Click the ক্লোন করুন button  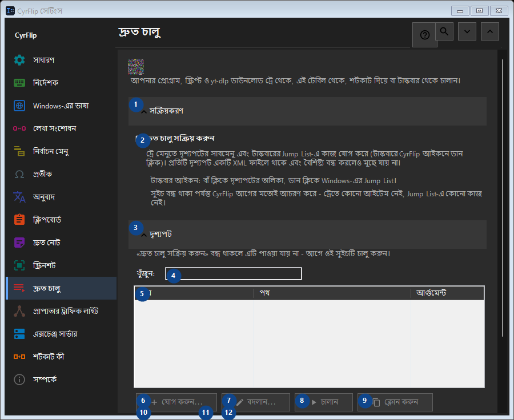(x=395, y=402)
